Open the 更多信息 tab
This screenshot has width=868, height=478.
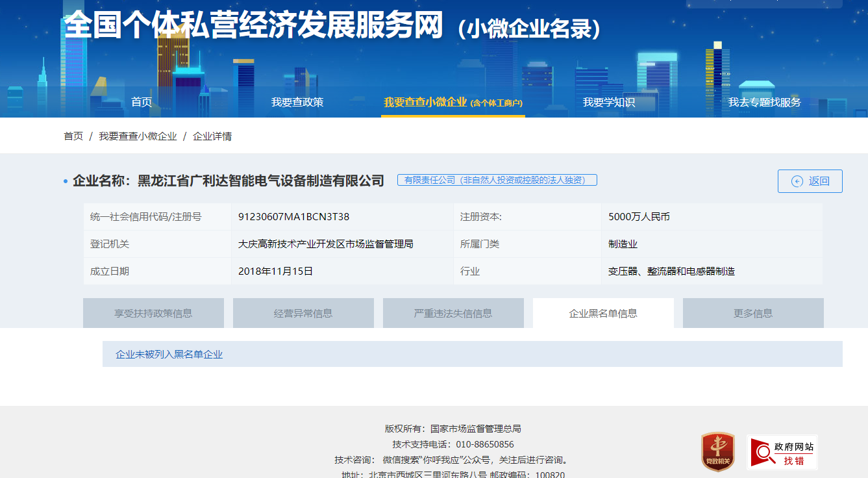click(753, 313)
